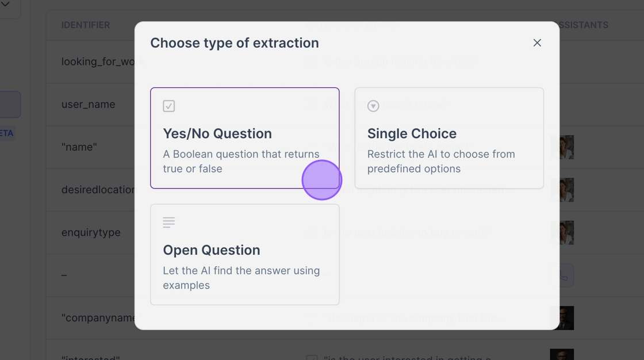The height and width of the screenshot is (360, 644).
Task: Select the enquirytype identifier row
Action: 91,232
